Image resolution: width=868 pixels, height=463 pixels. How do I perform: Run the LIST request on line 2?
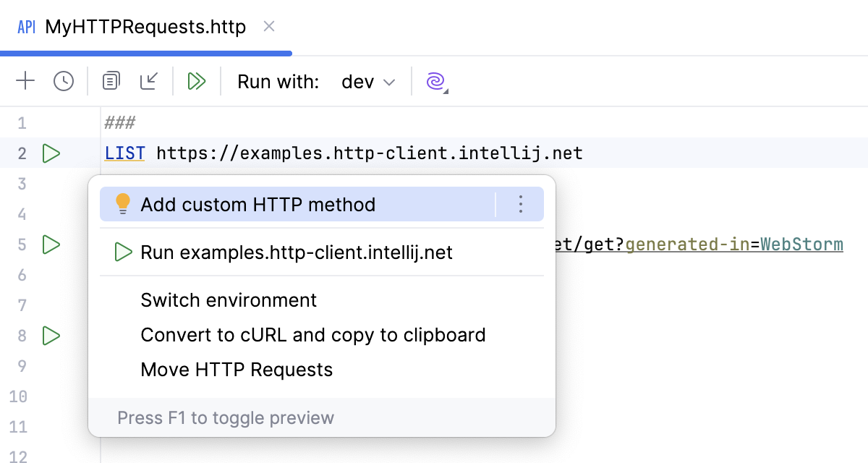click(51, 153)
